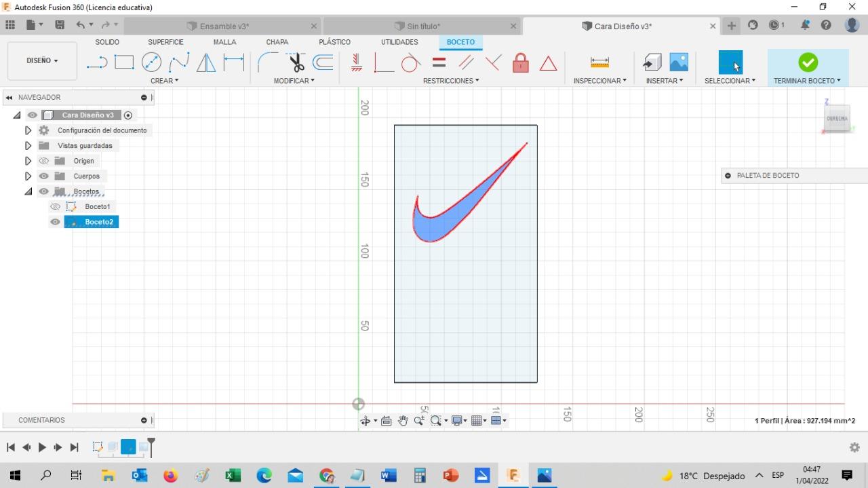
Task: Open the notifications bell icon
Action: click(805, 25)
